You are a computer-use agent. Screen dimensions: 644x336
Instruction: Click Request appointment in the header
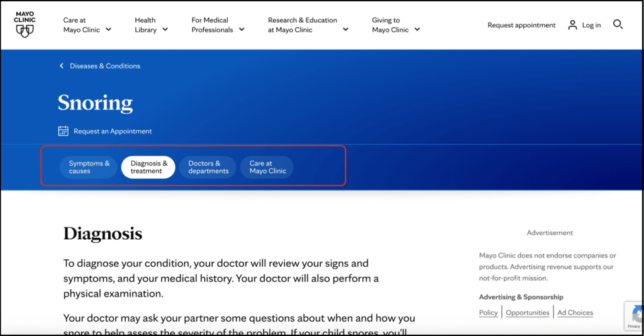pos(521,25)
